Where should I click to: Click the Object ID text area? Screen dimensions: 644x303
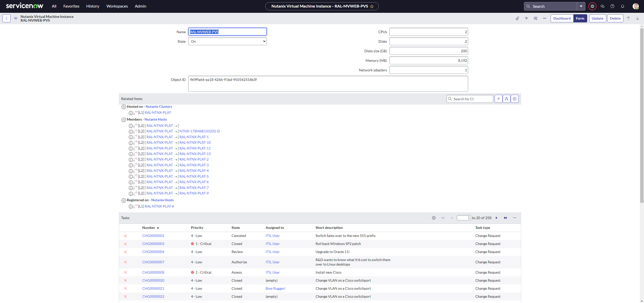[328, 84]
